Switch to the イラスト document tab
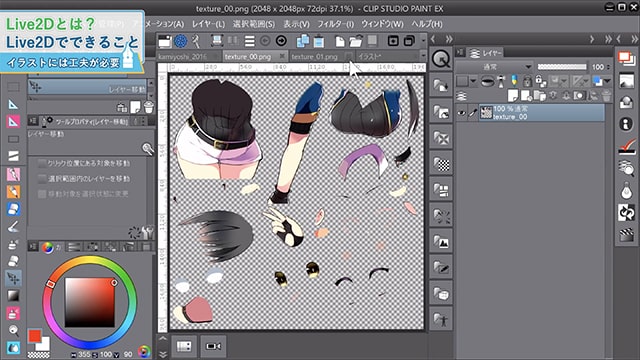Viewport: 640px width, 360px height. [x=369, y=56]
